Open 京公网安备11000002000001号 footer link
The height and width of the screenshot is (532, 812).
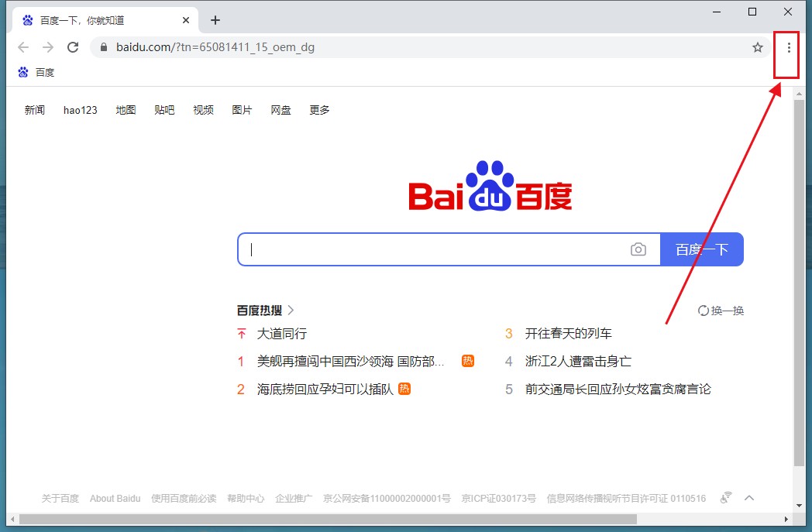pos(387,499)
